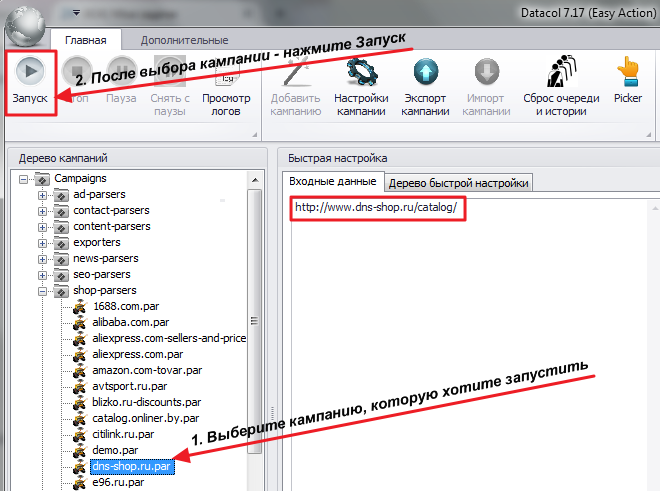Click input data scrollbar up arrow
The image size is (660, 491).
point(655,208)
